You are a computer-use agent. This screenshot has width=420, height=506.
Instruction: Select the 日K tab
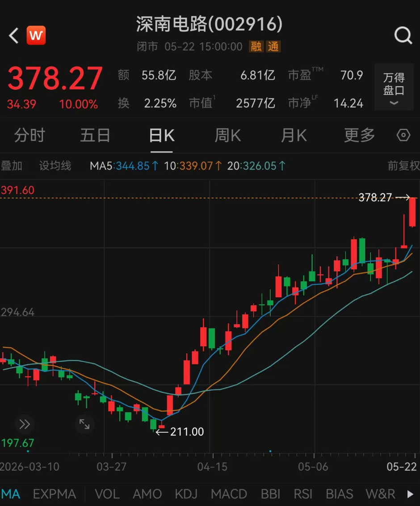(x=162, y=135)
